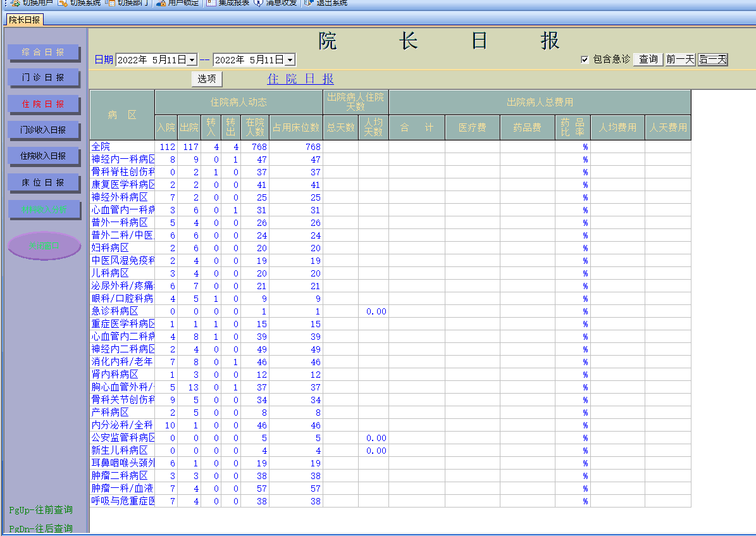Select the 耳鼻咽喉头颈外 row
Viewport: 756px width, 536px height.
(390, 463)
